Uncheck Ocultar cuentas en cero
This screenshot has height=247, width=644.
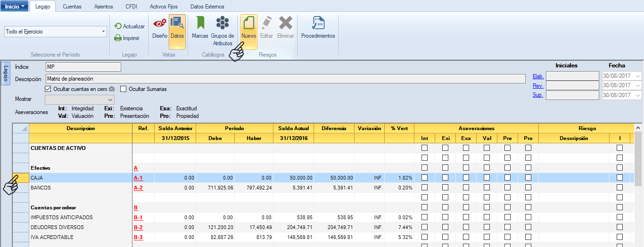click(x=48, y=89)
